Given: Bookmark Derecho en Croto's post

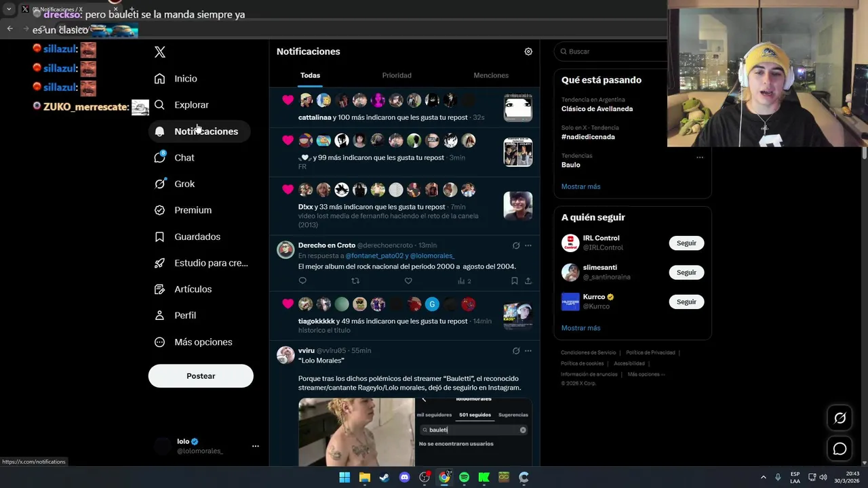Looking at the screenshot, I should pos(515,281).
